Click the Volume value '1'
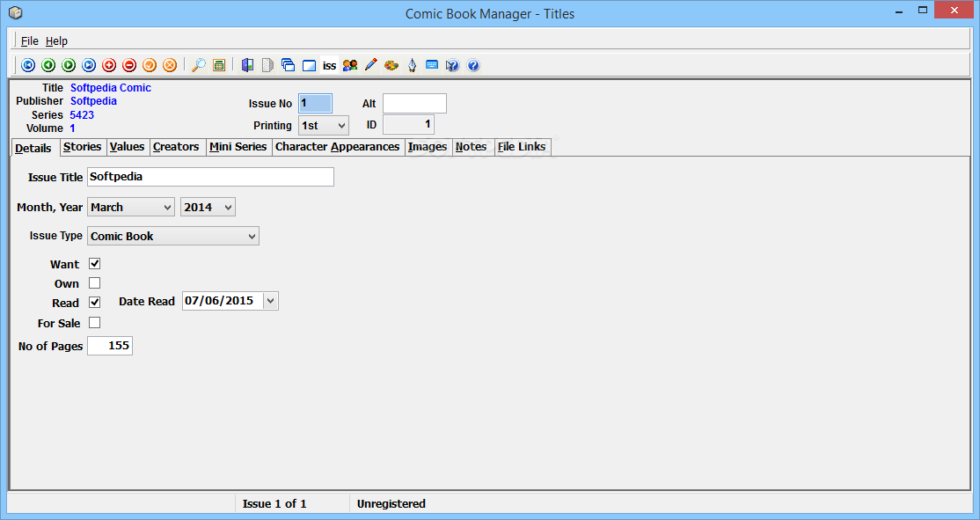980x520 pixels. (x=72, y=128)
